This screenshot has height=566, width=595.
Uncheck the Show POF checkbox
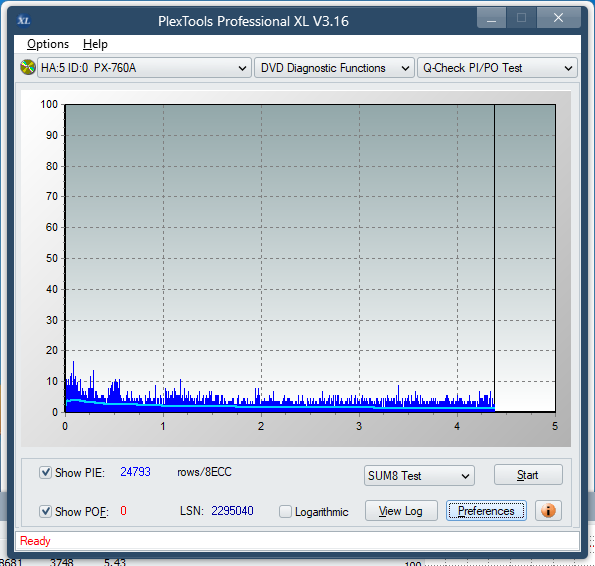45,511
